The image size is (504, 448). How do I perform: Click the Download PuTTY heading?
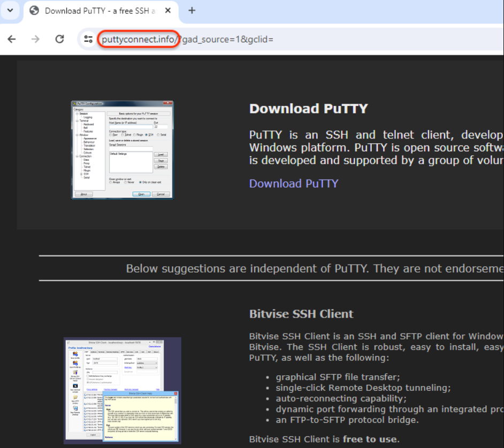pyautogui.click(x=308, y=109)
